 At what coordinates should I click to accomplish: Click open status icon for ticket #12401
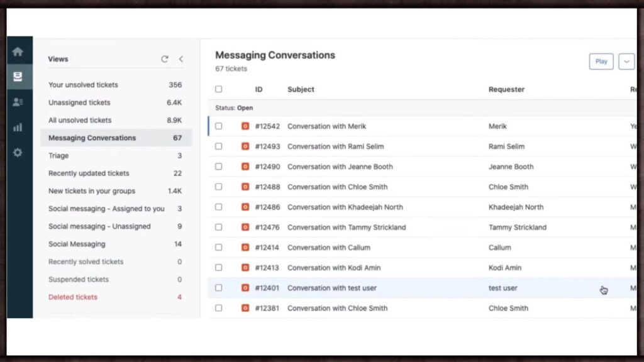[x=245, y=288]
